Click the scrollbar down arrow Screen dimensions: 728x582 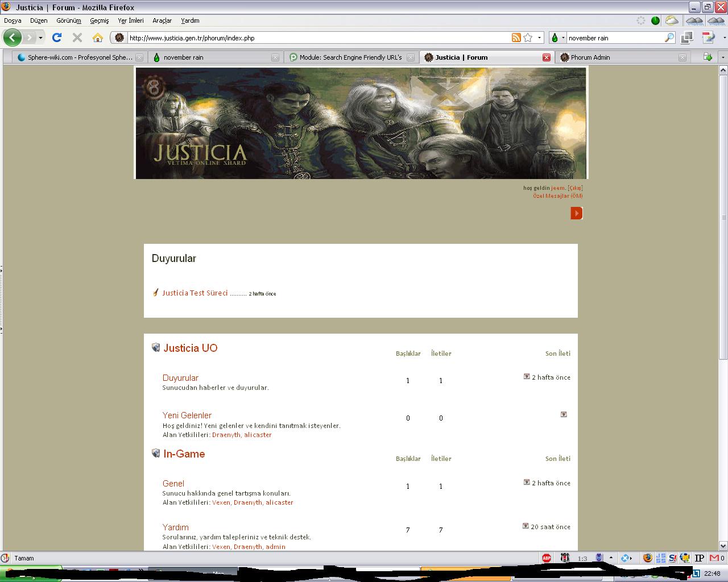723,546
